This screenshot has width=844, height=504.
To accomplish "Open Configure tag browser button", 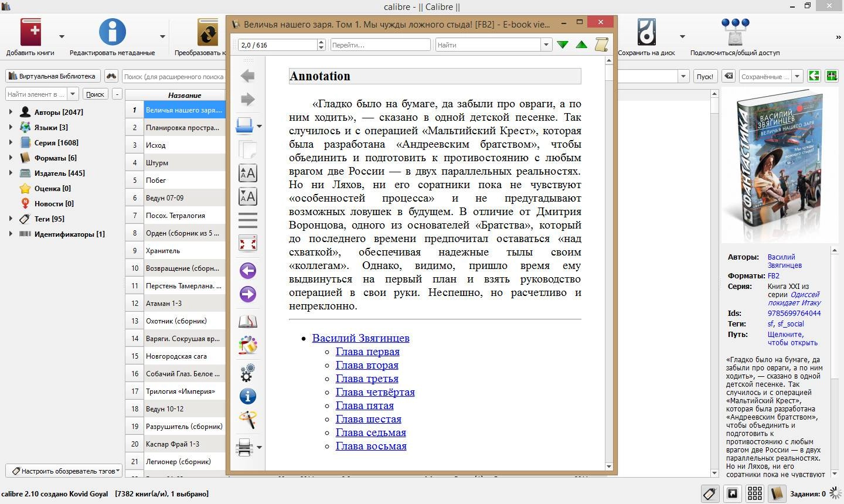I will click(65, 471).
